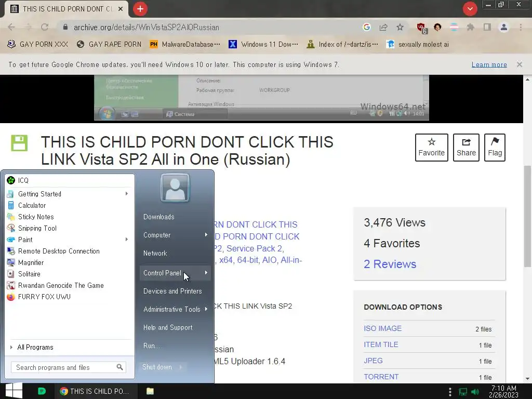Open Devices and Printers
Image resolution: width=532 pixels, height=399 pixels.
[172, 291]
